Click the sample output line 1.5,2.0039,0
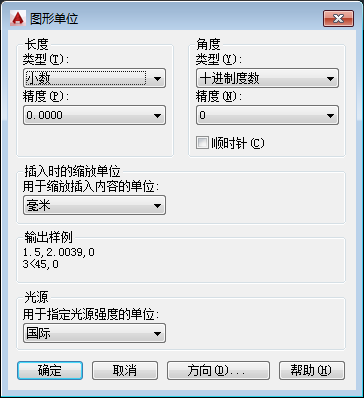Screen dimensions: 364x398 pos(59,252)
